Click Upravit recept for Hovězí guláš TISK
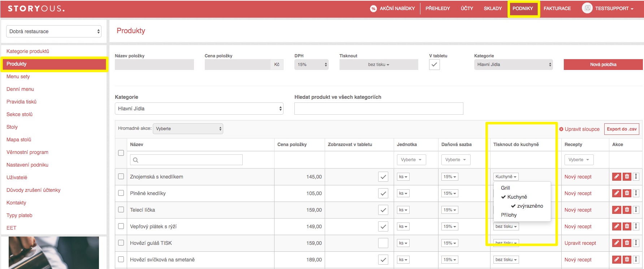 580,243
